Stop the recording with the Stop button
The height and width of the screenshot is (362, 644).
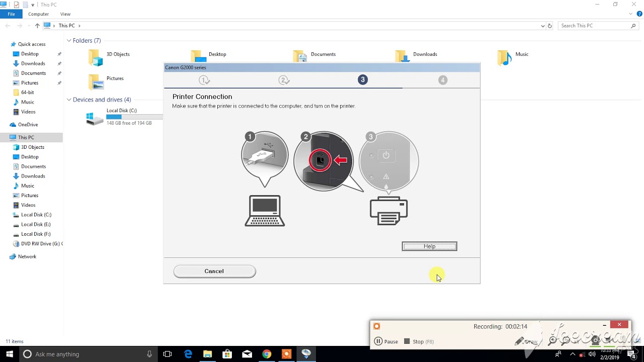click(419, 341)
